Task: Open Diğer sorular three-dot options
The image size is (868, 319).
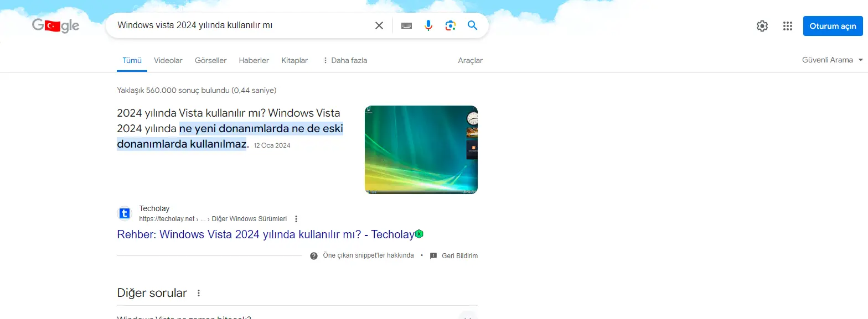Action: pos(199,293)
